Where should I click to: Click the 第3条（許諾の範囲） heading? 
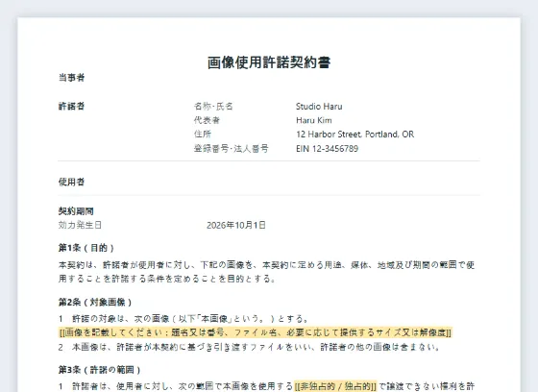click(x=100, y=370)
